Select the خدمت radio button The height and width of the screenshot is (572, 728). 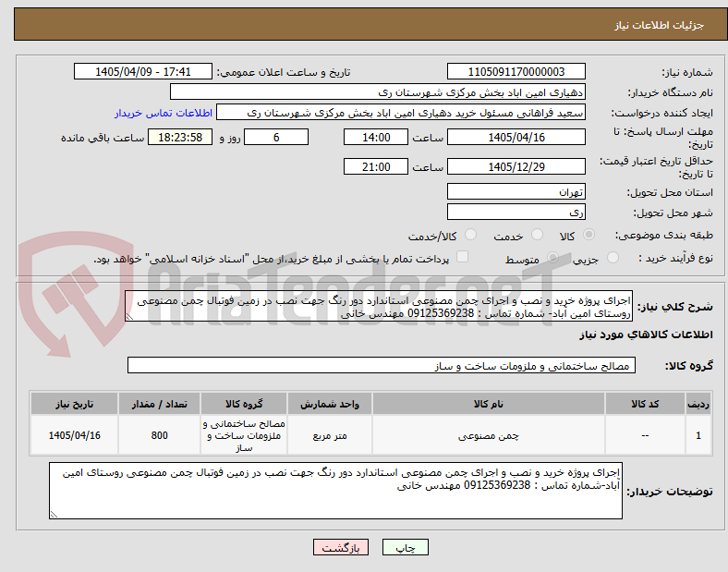click(x=537, y=235)
